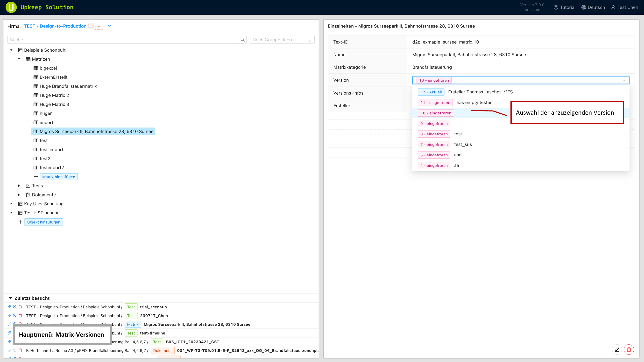644x362 pixels.
Task: Click the Objekt hinzufügen button
Action: point(43,222)
